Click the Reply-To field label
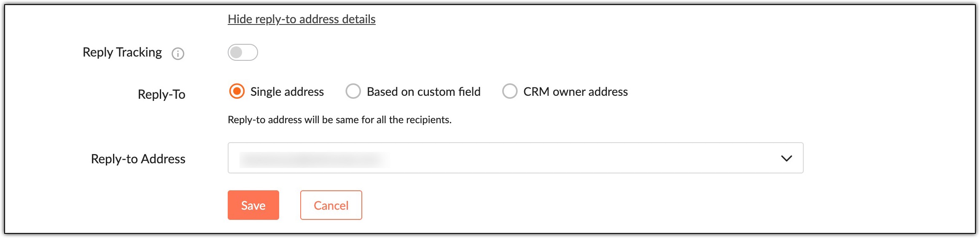 tap(162, 94)
